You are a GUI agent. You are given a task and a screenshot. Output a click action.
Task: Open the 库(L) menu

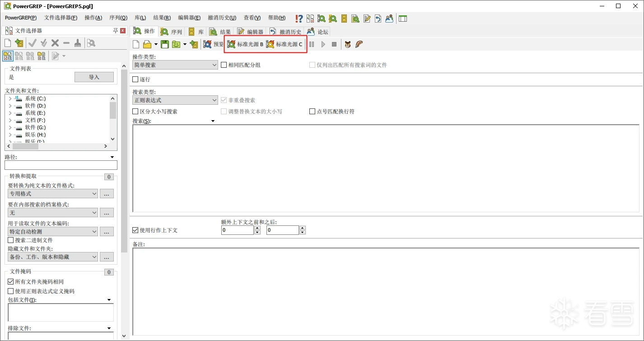(x=140, y=18)
